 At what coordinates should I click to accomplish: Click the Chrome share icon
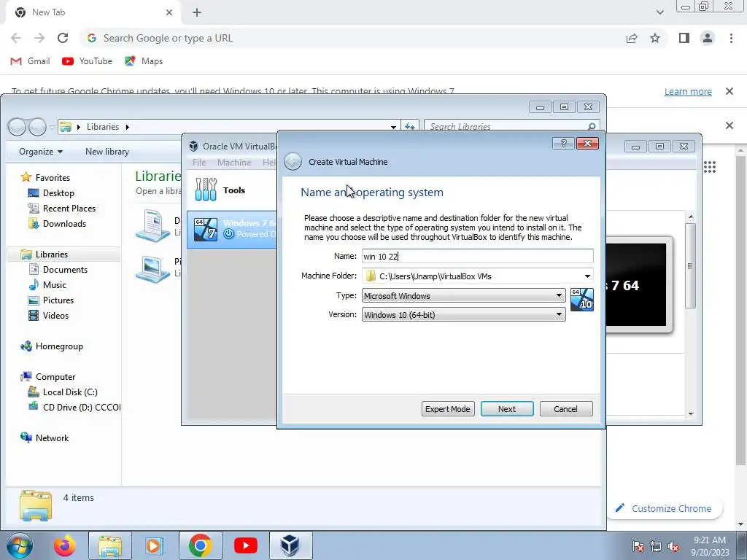(632, 38)
